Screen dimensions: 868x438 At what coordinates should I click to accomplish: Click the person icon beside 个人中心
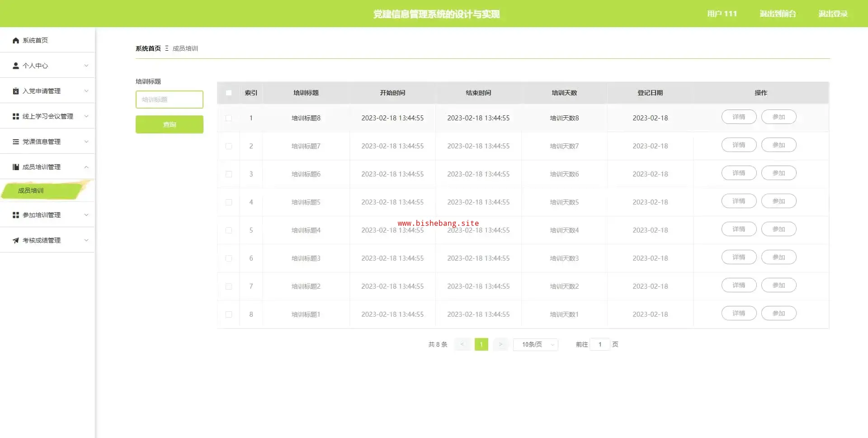click(16, 66)
